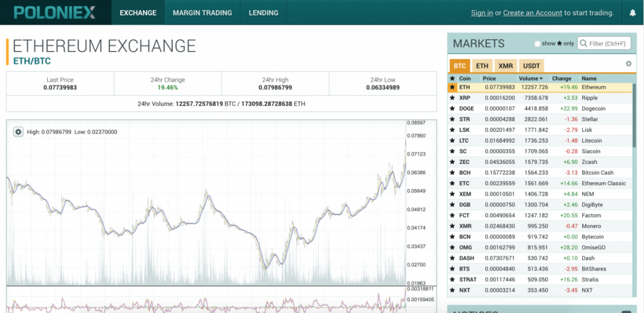Toggle the star for DASH row
The image size is (644, 313).
tap(452, 258)
